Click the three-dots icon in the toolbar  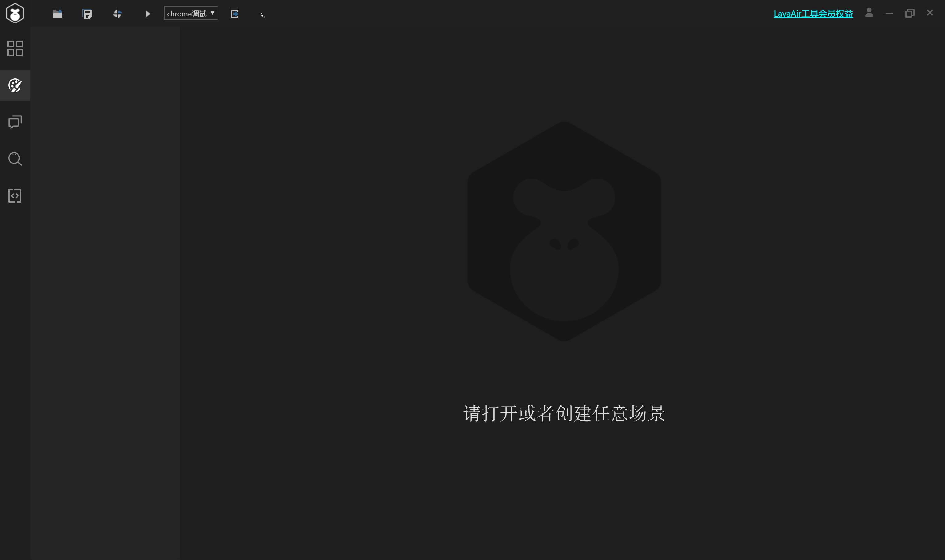[263, 15]
